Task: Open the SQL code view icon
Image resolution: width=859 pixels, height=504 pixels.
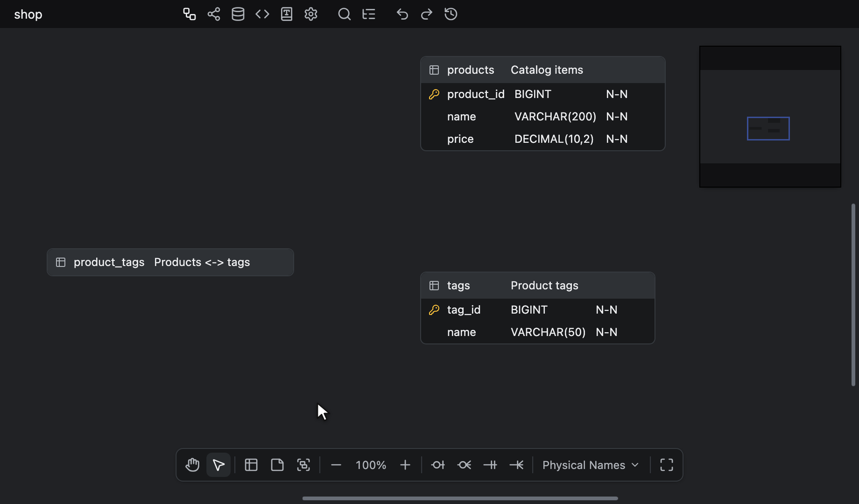Action: coord(262,14)
